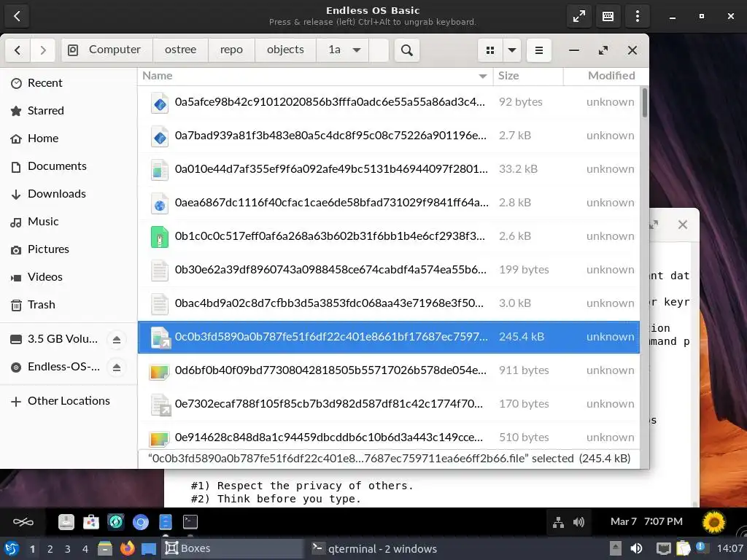Viewport: 747px width, 560px height.
Task: Jump to the objects path folder
Action: pyautogui.click(x=285, y=50)
